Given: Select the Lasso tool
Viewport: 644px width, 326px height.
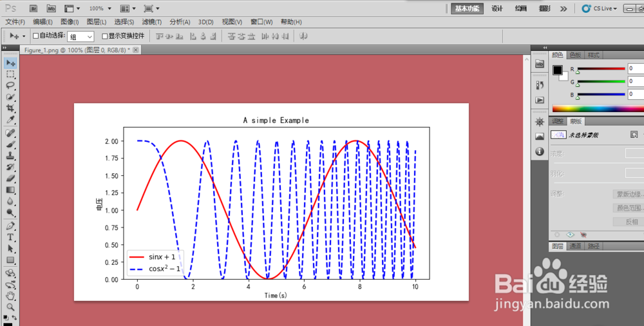Looking at the screenshot, I should (x=11, y=86).
